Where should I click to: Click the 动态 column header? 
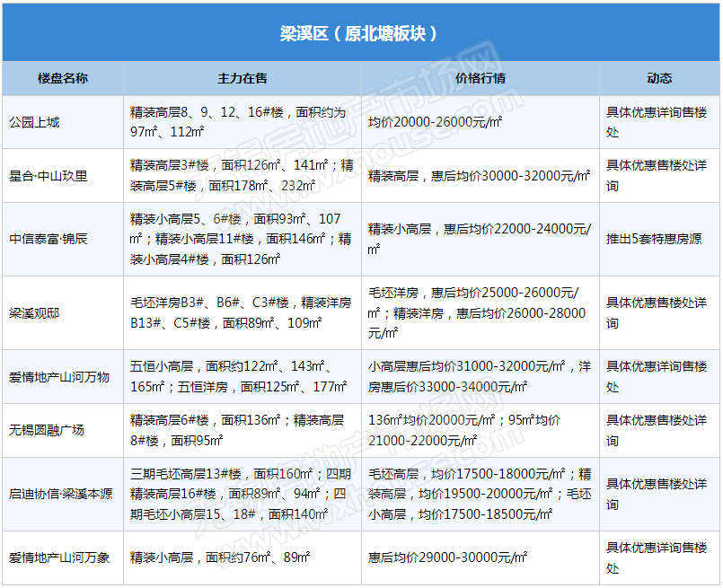tap(659, 78)
